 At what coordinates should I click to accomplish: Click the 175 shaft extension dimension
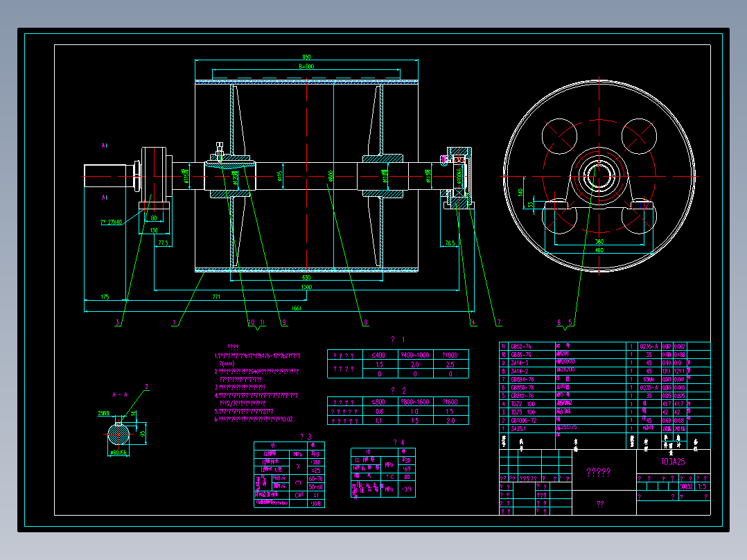(105, 297)
